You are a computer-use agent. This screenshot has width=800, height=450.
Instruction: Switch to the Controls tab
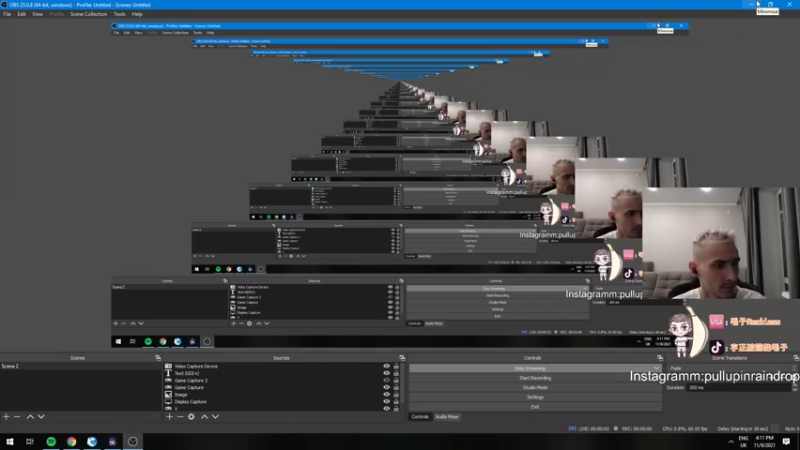(420, 417)
